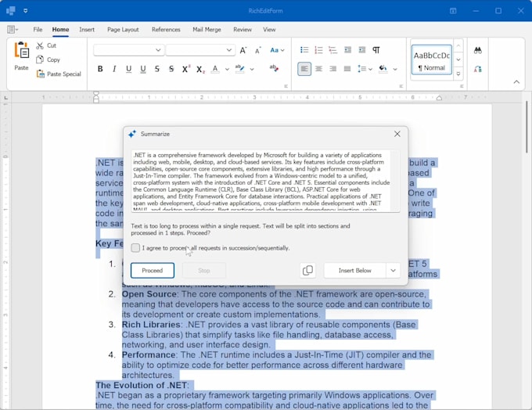Open the quick access toolbar customize arrow
The image size is (532, 410).
tap(26, 11)
